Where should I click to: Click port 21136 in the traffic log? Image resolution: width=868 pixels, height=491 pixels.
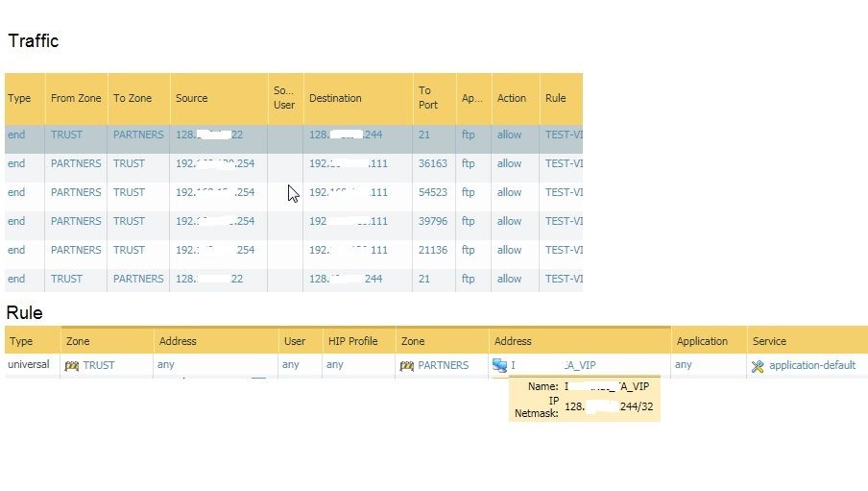click(x=432, y=250)
